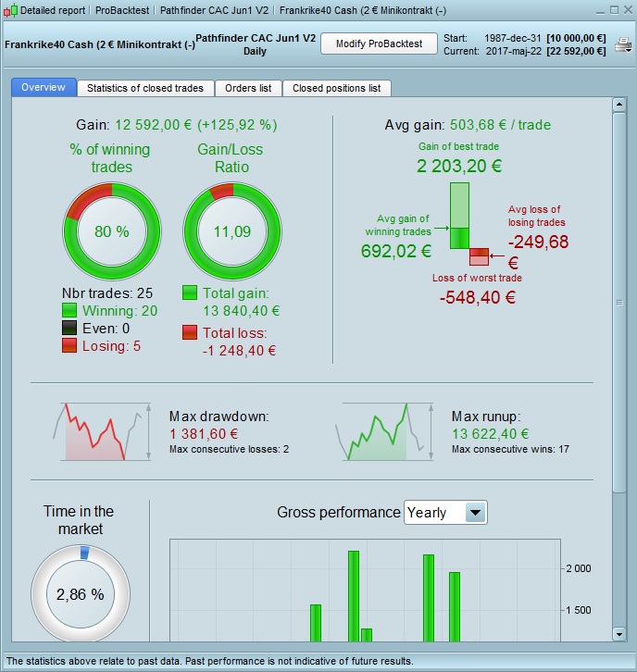Click the 11,09 Gain/Loss ratio donut chart
Viewport: 637px width, 672px height.
click(232, 231)
